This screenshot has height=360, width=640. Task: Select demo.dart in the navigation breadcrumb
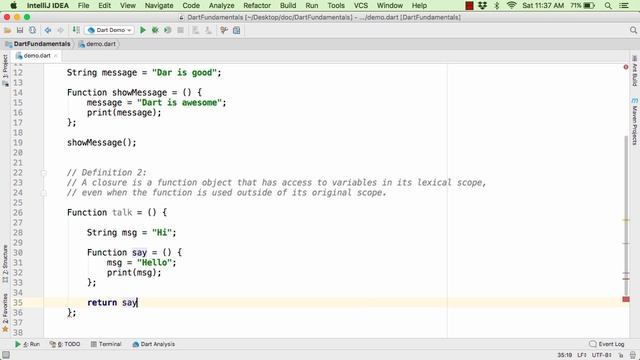pos(97,44)
